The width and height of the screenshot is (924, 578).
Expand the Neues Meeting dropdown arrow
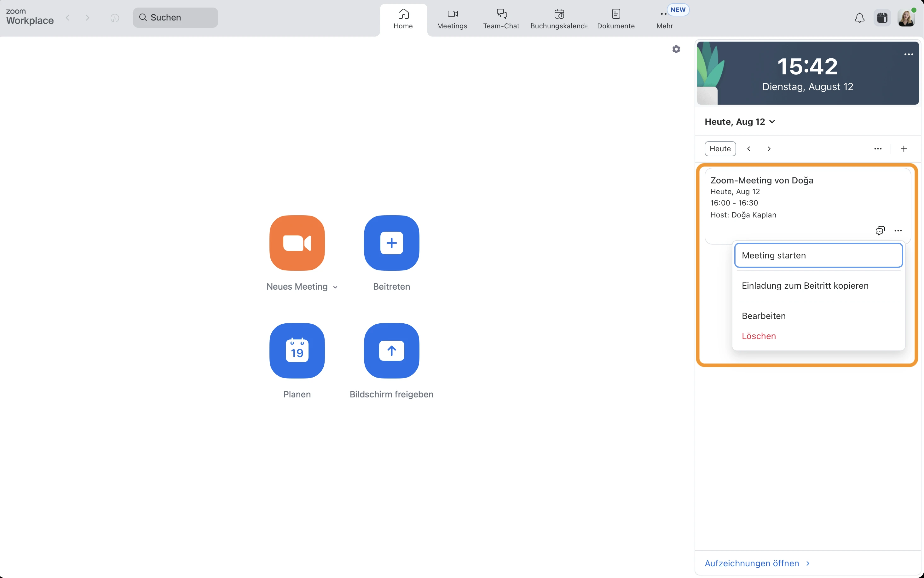335,287
